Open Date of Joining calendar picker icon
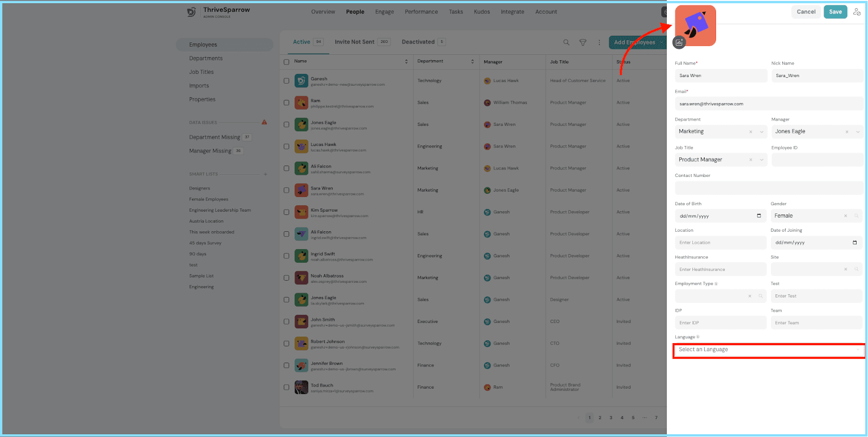The width and height of the screenshot is (868, 437). tap(855, 243)
